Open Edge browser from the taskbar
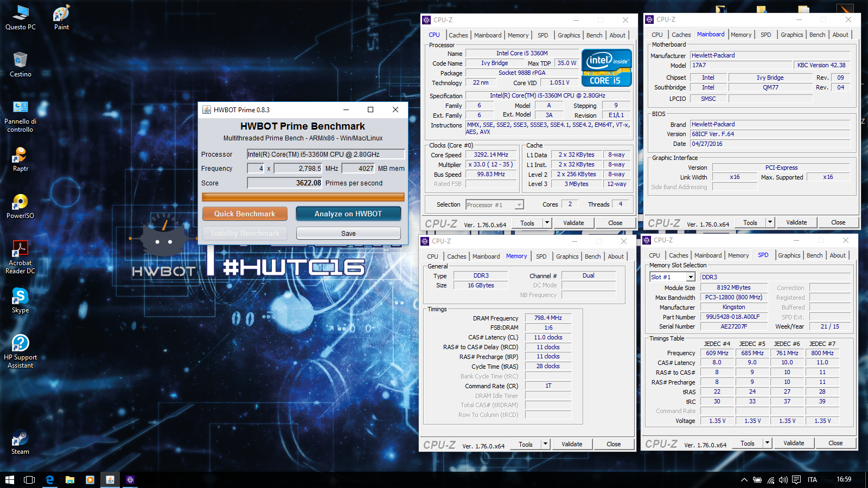 click(50, 480)
